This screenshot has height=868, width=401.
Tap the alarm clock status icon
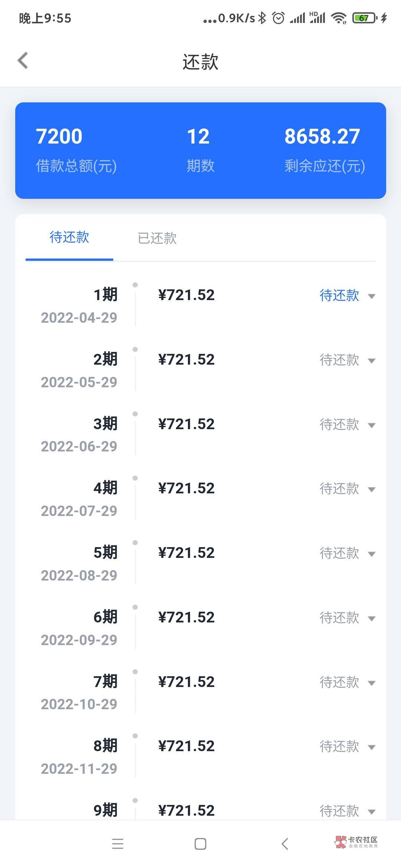(x=278, y=18)
